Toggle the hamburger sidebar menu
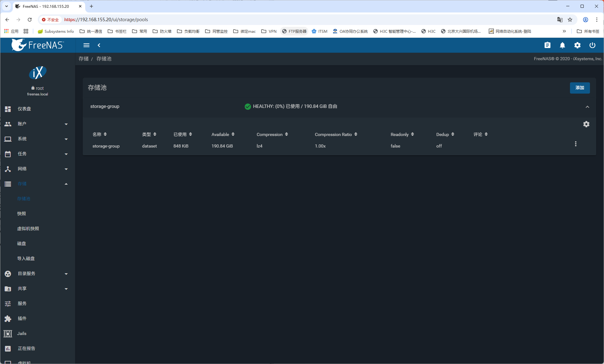The width and height of the screenshot is (604, 364). (86, 45)
